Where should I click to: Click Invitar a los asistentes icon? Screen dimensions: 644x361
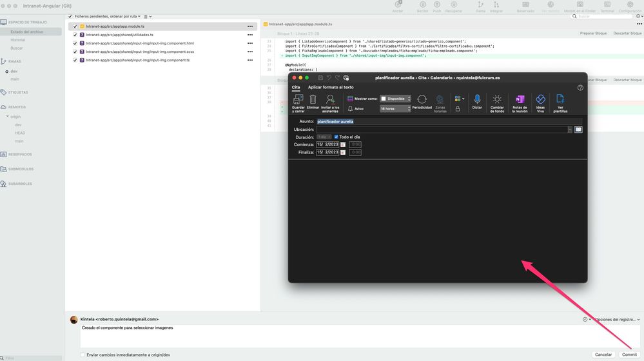330,103
